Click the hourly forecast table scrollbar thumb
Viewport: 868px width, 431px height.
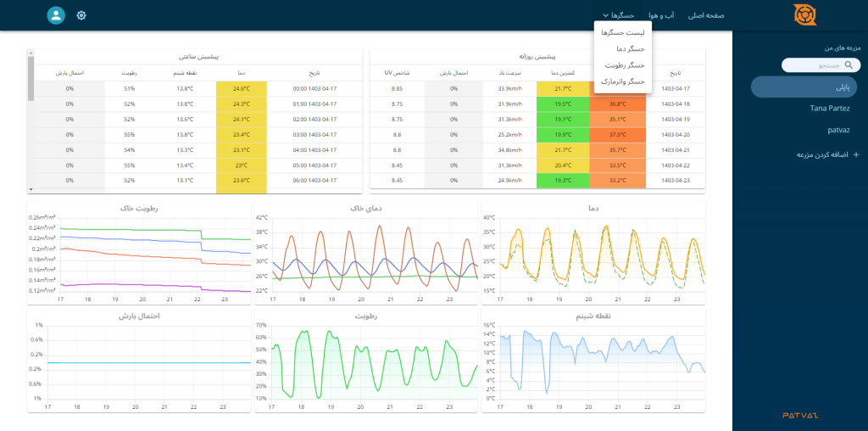[31, 79]
